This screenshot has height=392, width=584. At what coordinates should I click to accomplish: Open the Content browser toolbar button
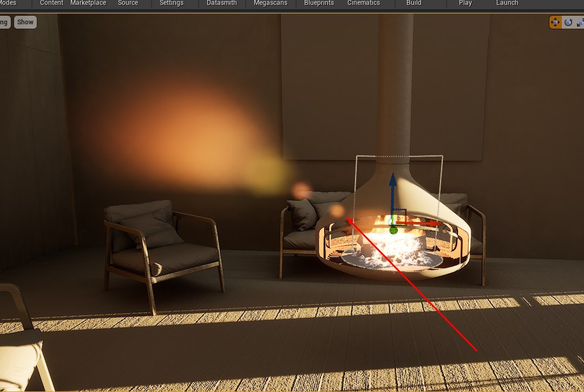click(x=51, y=3)
